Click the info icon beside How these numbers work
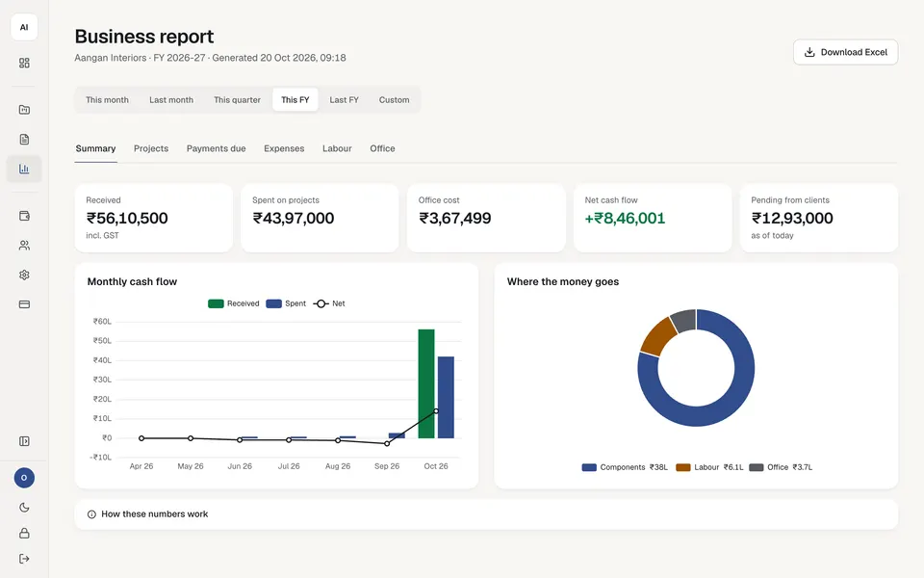The height and width of the screenshot is (578, 924). [91, 514]
